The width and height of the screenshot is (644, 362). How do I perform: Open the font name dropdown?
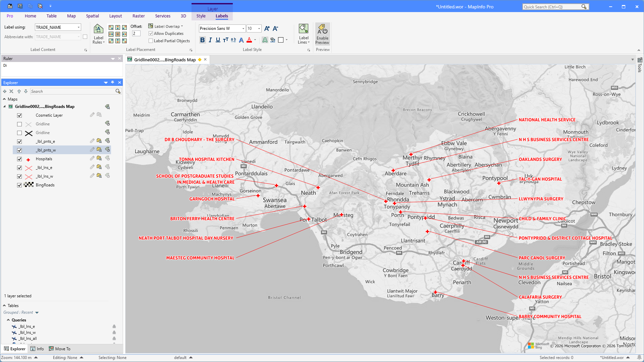coord(243,28)
